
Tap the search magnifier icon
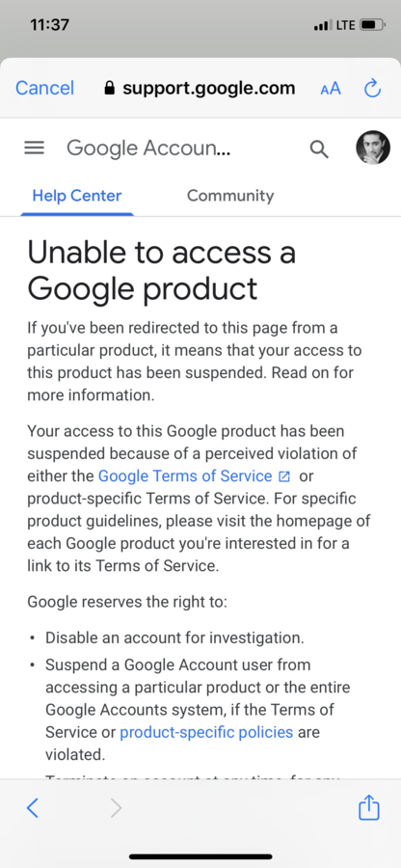[x=319, y=149]
